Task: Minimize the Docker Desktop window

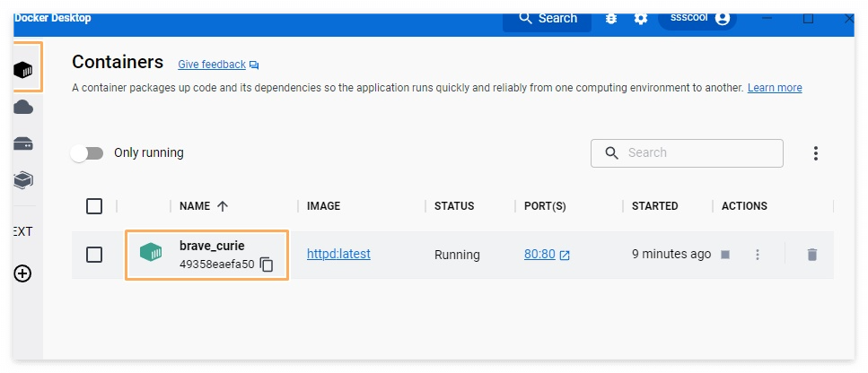Action: coord(767,18)
